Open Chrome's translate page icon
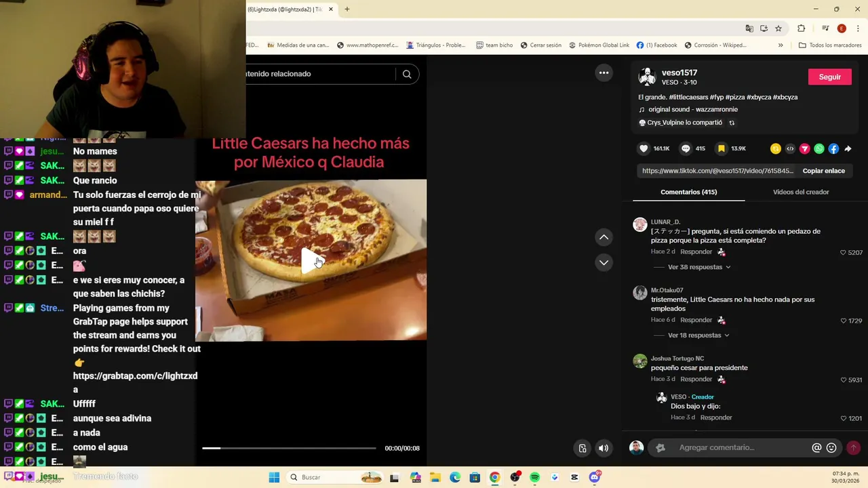The width and height of the screenshot is (868, 488). tap(749, 28)
